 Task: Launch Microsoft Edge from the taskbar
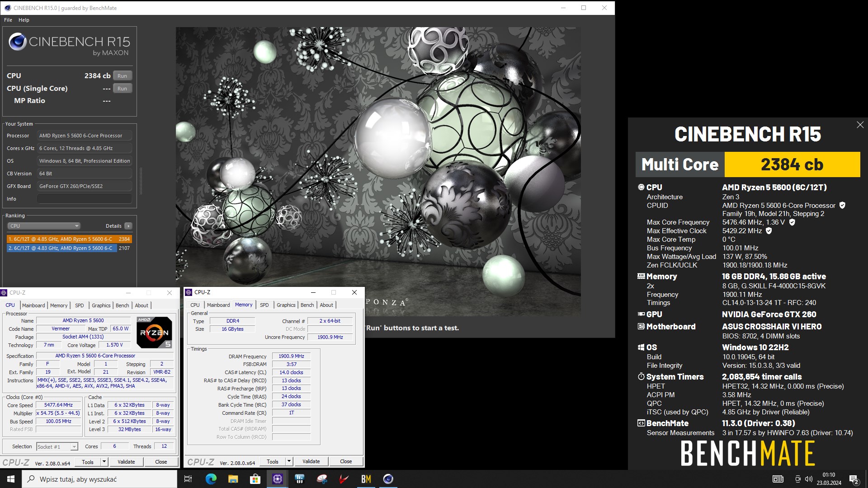click(x=211, y=479)
